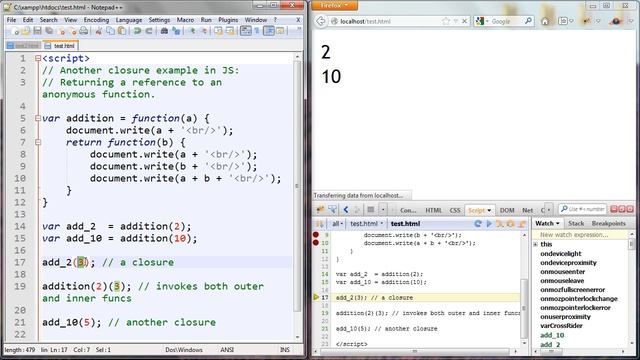Click the Firebug Step Out icon
Screen dimensions: 640x360
(x=522, y=224)
